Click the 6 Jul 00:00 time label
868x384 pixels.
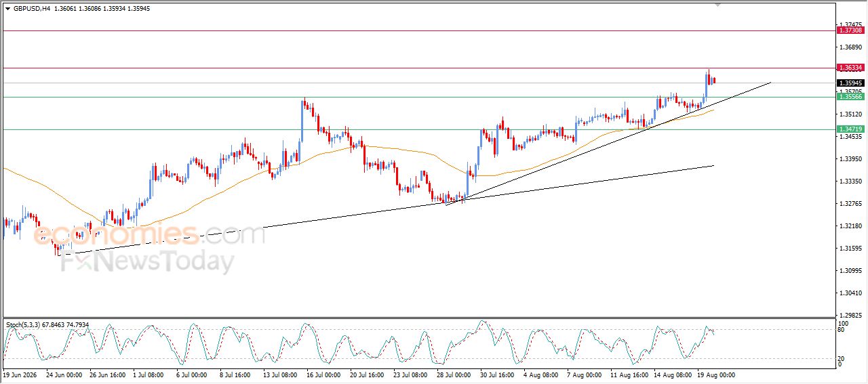[193, 375]
